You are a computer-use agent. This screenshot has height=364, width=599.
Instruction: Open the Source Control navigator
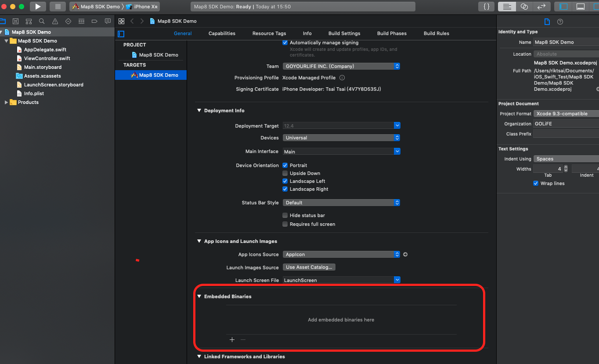(15, 21)
